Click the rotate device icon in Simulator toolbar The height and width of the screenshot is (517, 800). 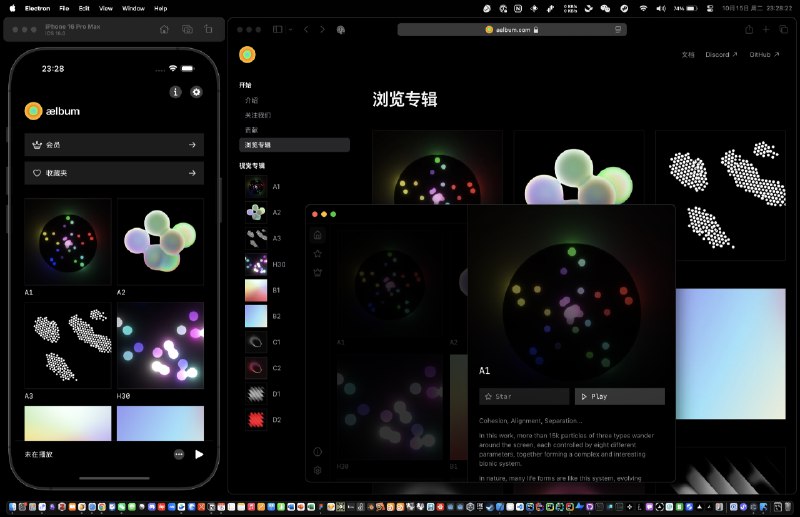pyautogui.click(x=208, y=30)
